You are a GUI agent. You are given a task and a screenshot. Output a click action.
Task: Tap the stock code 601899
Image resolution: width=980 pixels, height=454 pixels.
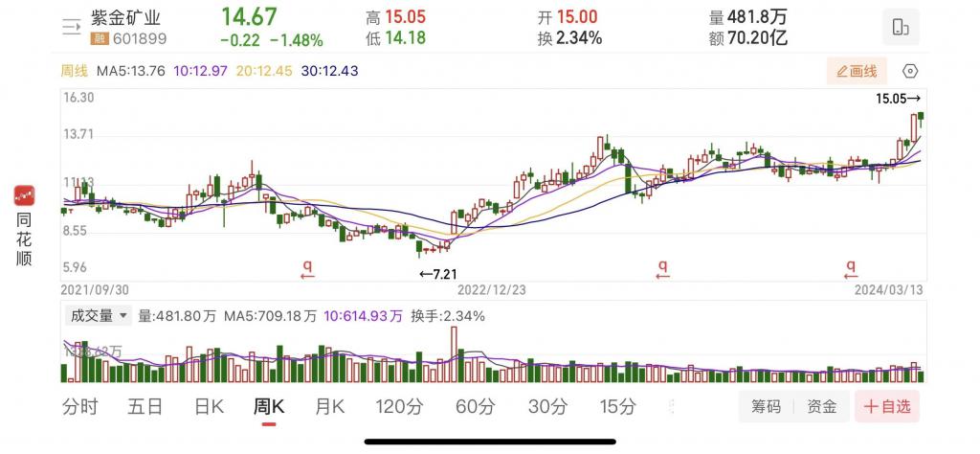point(138,39)
